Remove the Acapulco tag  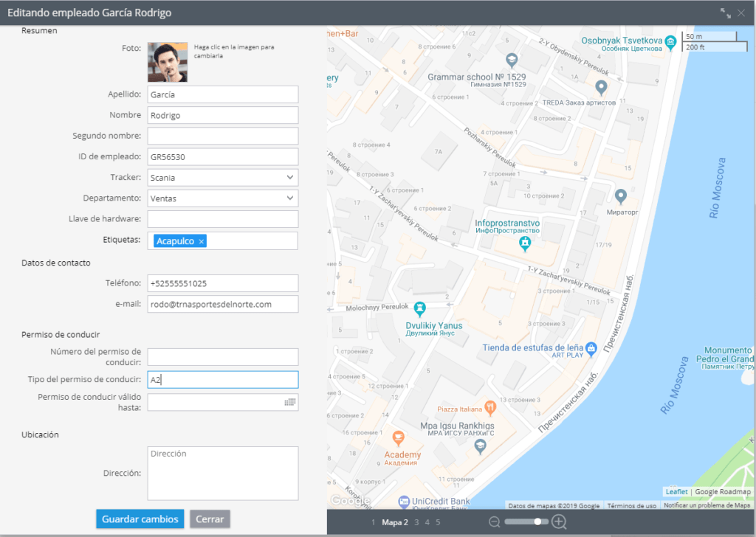202,241
